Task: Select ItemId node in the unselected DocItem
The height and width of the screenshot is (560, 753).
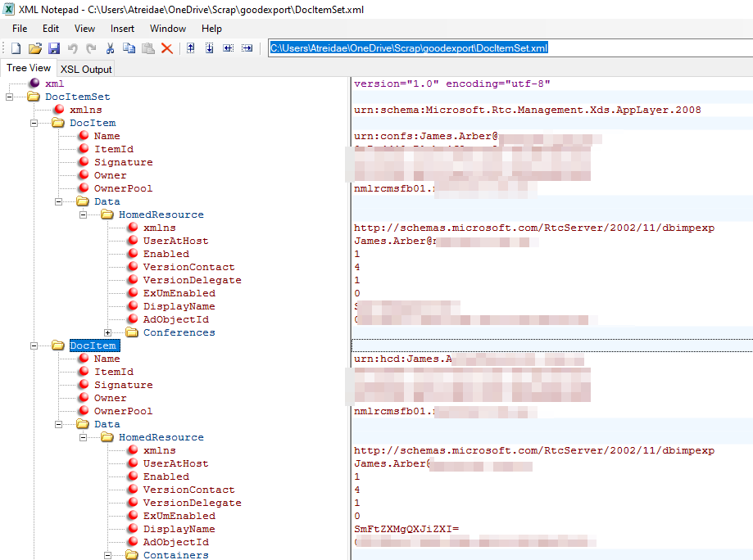Action: [114, 149]
